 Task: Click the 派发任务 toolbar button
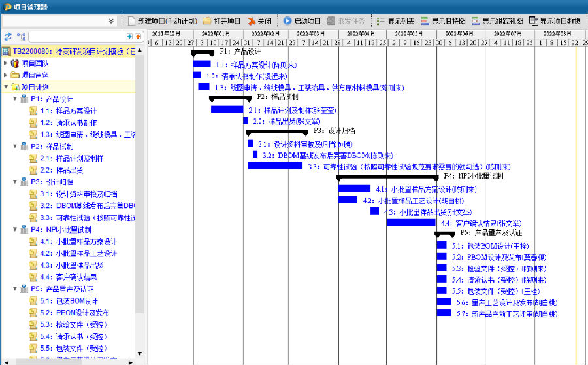(346, 21)
